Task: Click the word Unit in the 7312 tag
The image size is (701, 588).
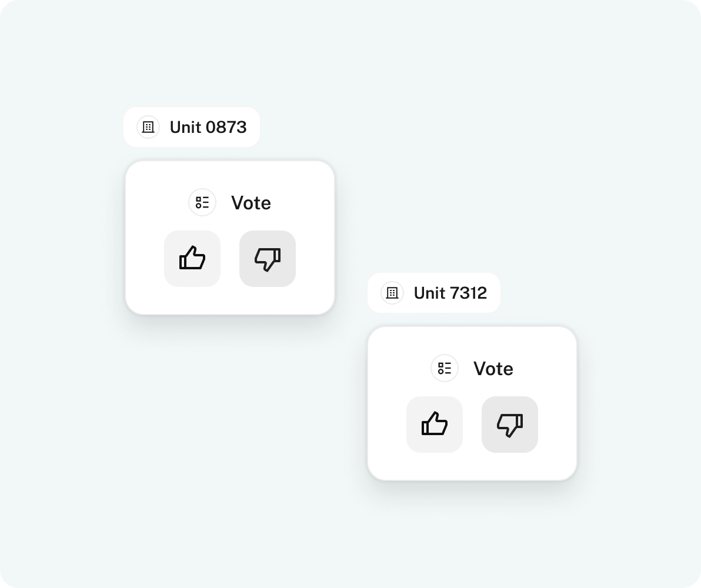Action: pyautogui.click(x=430, y=293)
